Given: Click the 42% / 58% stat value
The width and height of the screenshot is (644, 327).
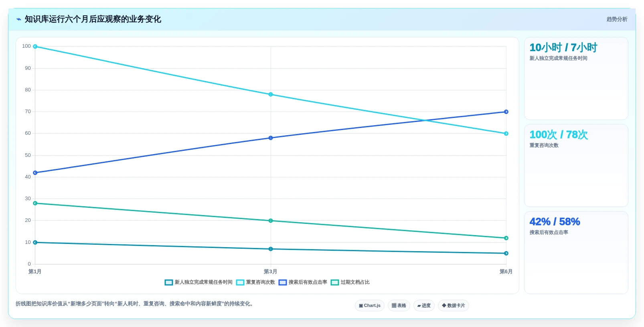Looking at the screenshot, I should pos(555,222).
